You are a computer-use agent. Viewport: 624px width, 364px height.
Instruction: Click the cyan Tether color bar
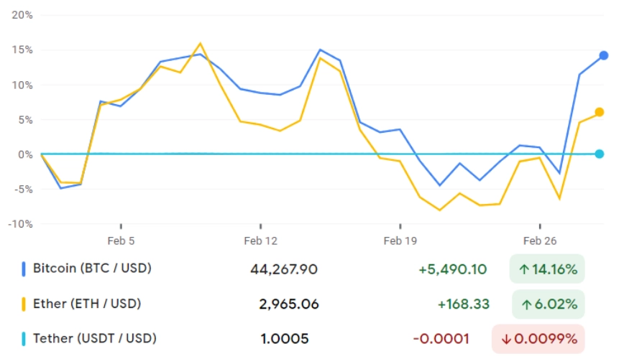[24, 339]
